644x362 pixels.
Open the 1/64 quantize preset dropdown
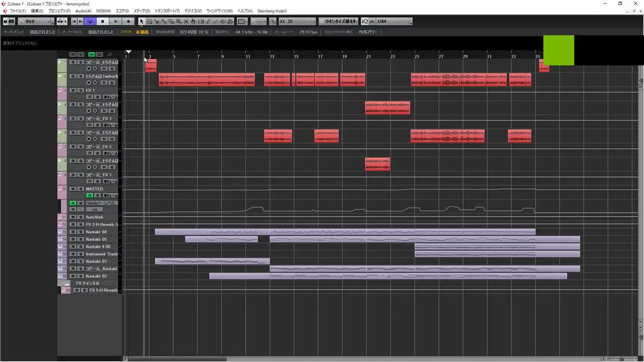(x=394, y=21)
